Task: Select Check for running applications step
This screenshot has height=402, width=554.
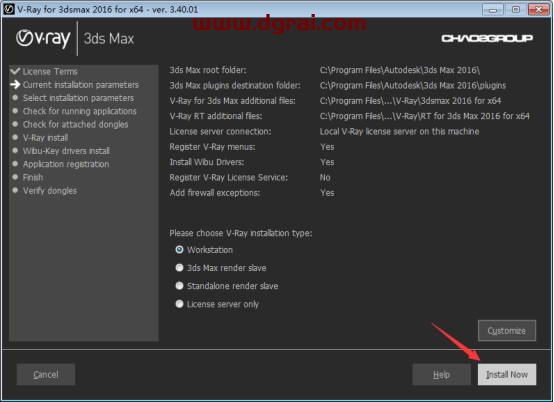Action: click(x=79, y=111)
